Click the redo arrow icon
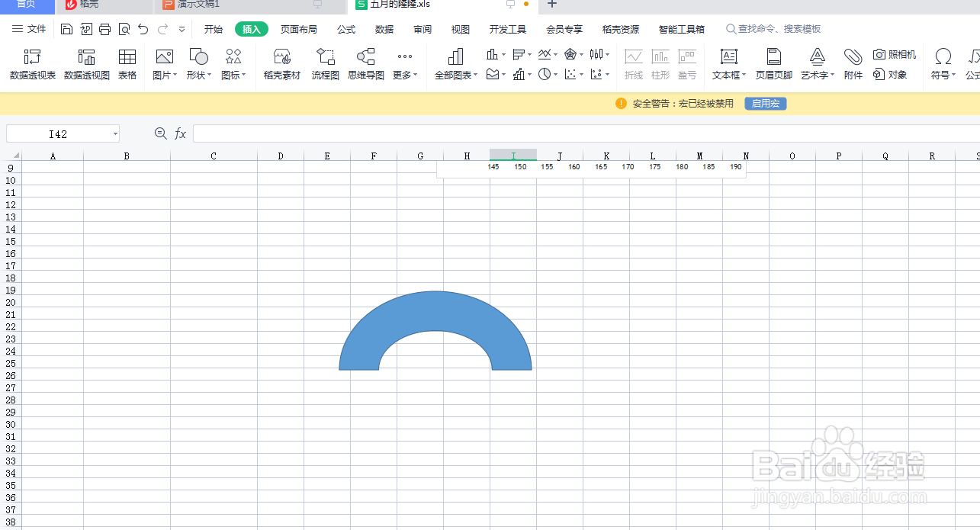980x530 pixels. click(x=162, y=29)
